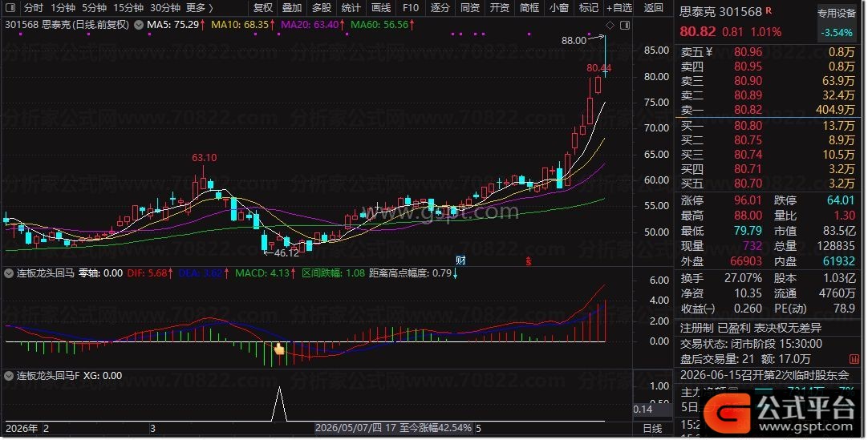Switch to 简框 simple frame
The image size is (868, 440).
tap(529, 8)
